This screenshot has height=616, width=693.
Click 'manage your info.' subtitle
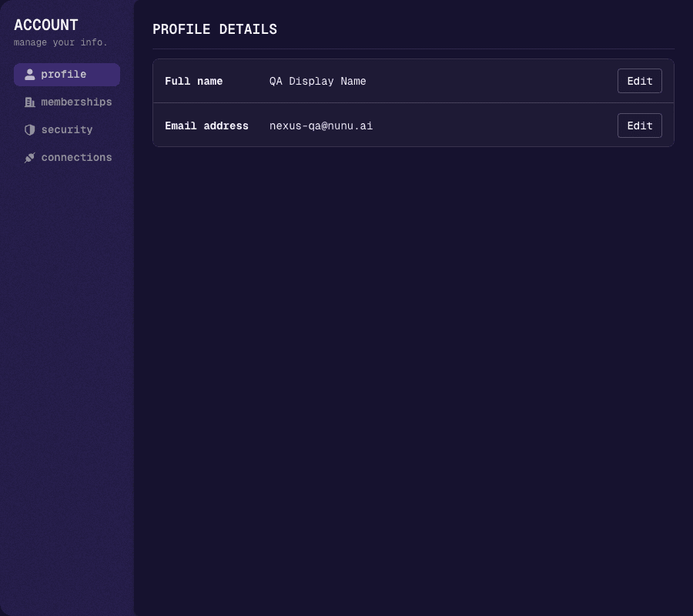point(61,42)
